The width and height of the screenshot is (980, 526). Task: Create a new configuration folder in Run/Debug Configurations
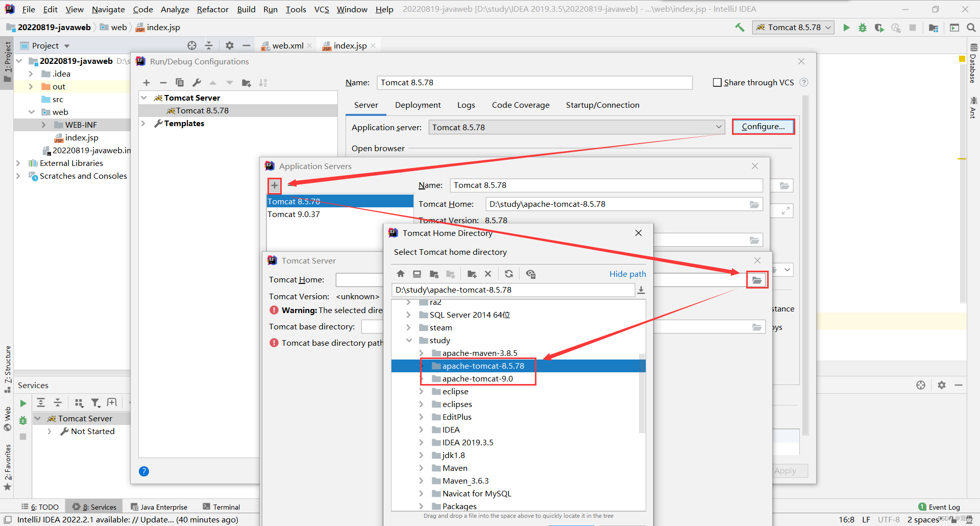coord(247,83)
